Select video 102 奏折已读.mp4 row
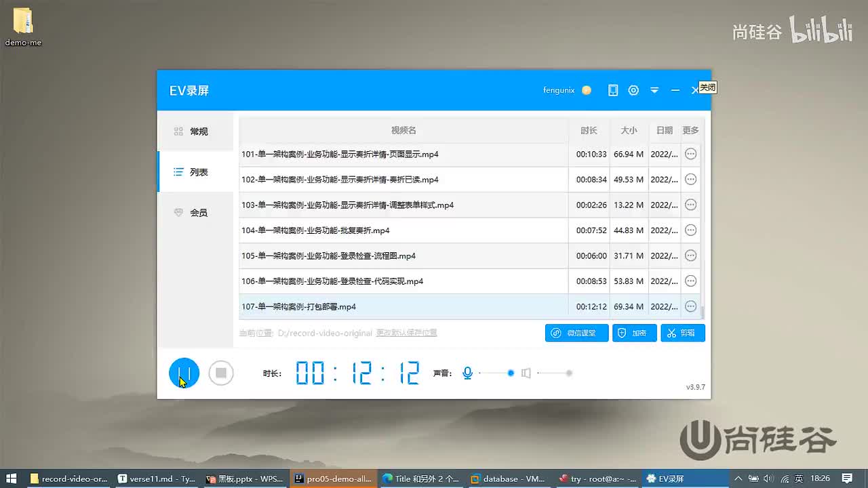This screenshot has height=488, width=868. click(x=470, y=180)
